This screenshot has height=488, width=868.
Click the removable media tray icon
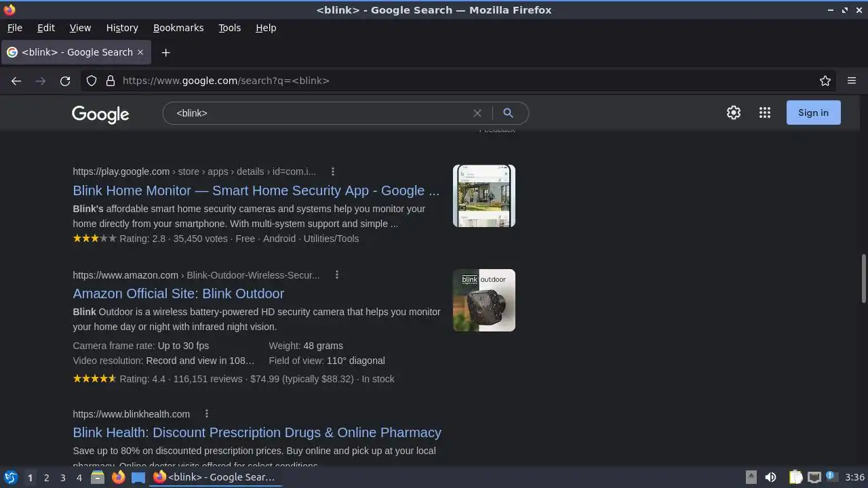[751, 477]
